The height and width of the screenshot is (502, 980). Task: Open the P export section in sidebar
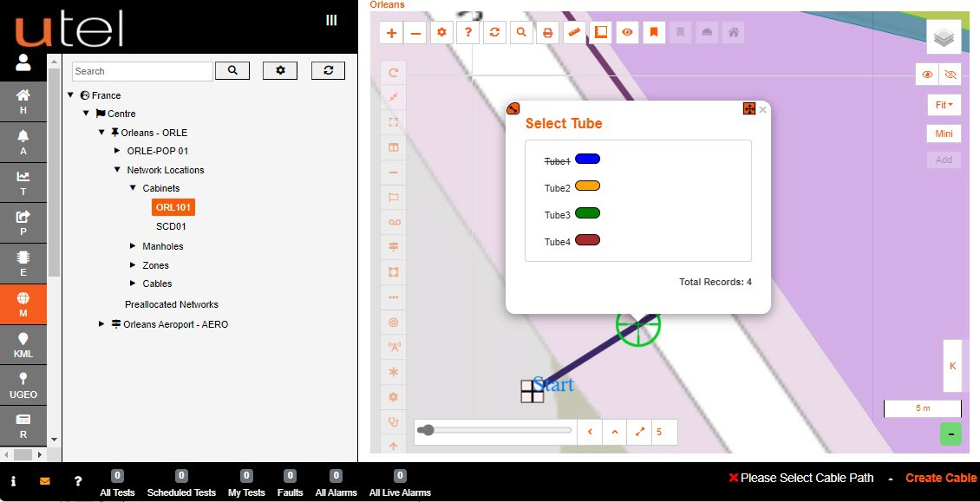point(23,223)
